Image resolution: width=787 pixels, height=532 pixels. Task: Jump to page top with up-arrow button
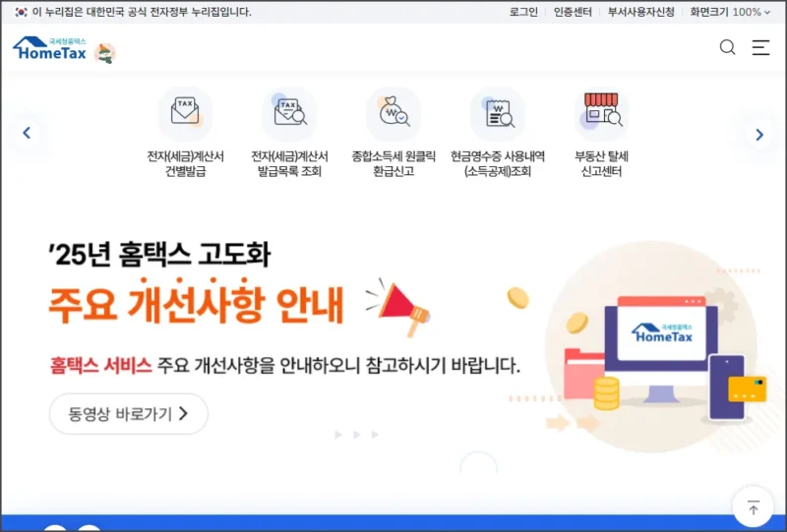[753, 506]
